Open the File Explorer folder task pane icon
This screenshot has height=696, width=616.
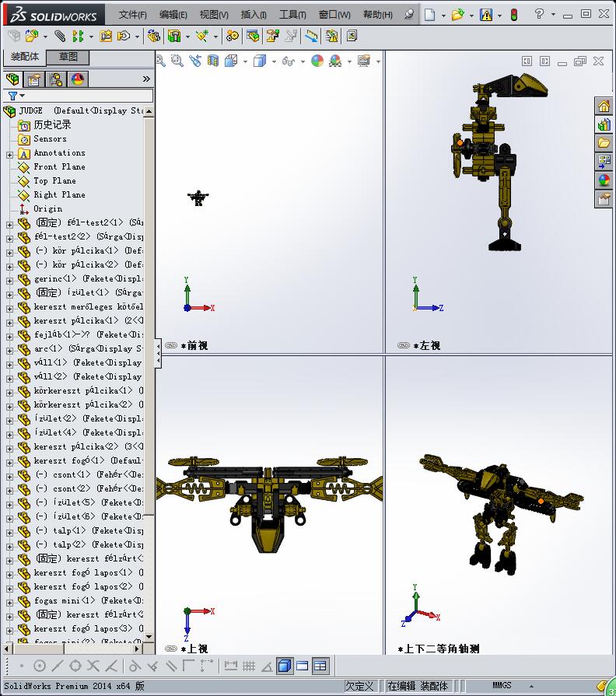pos(604,143)
